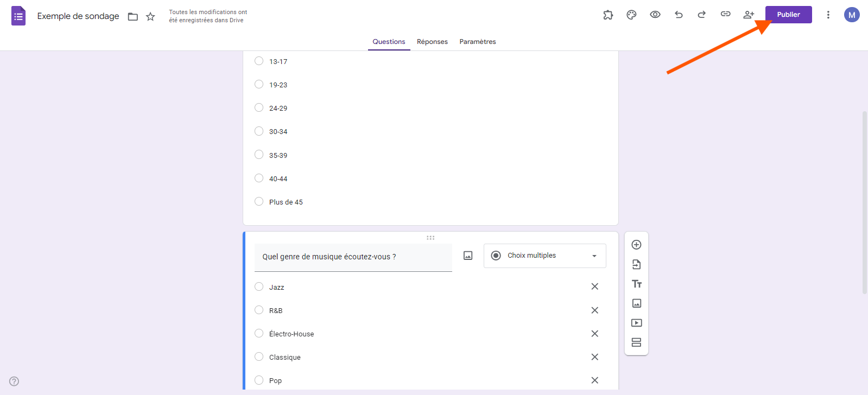The width and height of the screenshot is (868, 395).
Task: Click the add collaborators icon
Action: point(749,15)
